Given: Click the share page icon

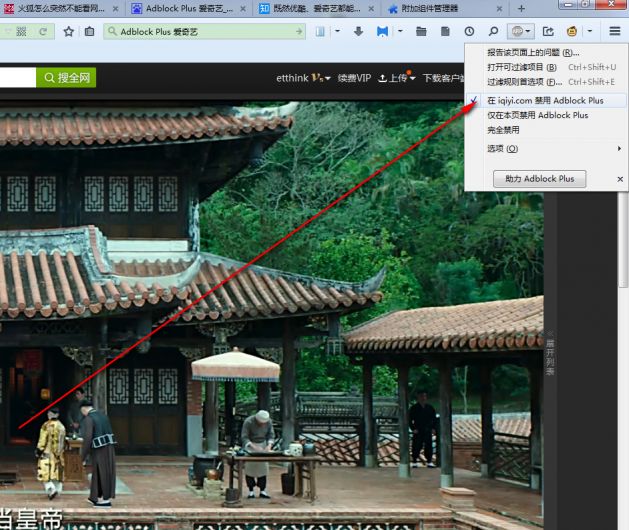Looking at the screenshot, I should 548,31.
